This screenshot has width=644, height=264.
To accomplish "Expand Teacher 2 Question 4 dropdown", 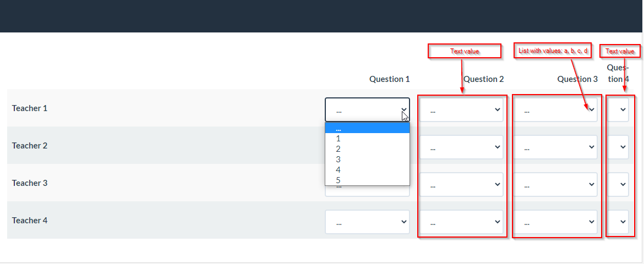I will [x=618, y=147].
